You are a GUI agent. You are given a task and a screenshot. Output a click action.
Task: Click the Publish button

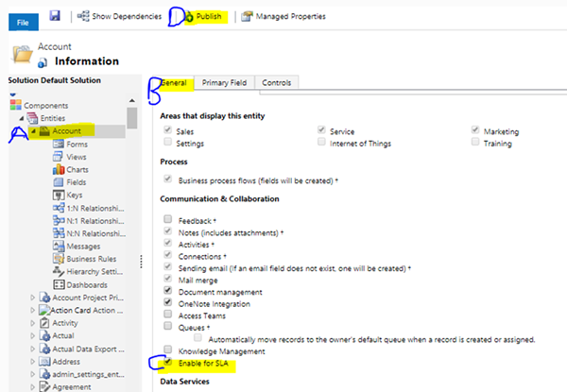tap(202, 16)
